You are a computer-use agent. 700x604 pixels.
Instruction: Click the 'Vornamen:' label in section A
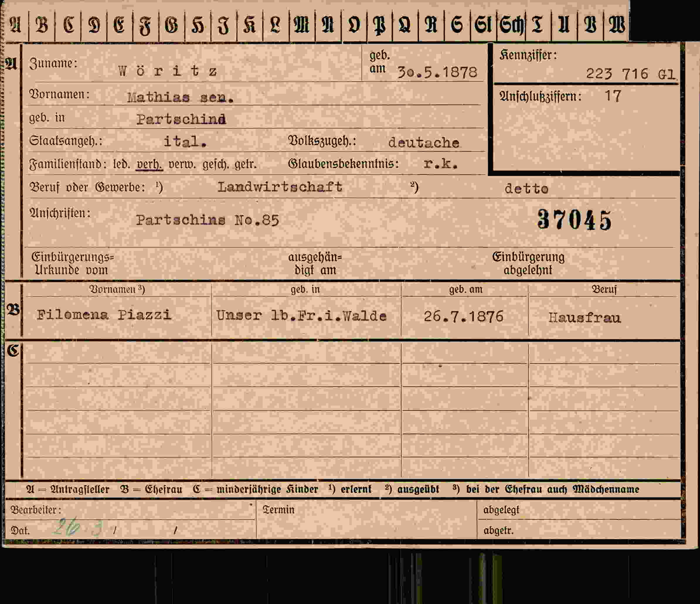60,94
